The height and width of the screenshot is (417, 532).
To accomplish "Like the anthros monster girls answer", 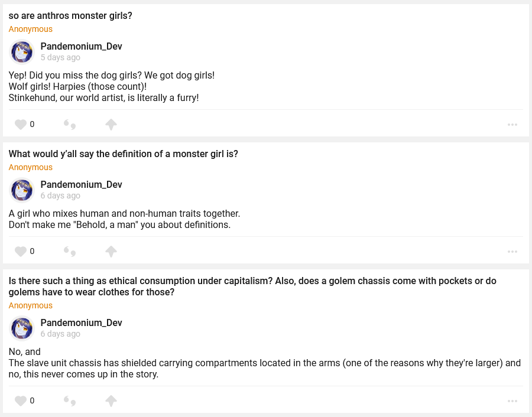I will pyautogui.click(x=21, y=125).
